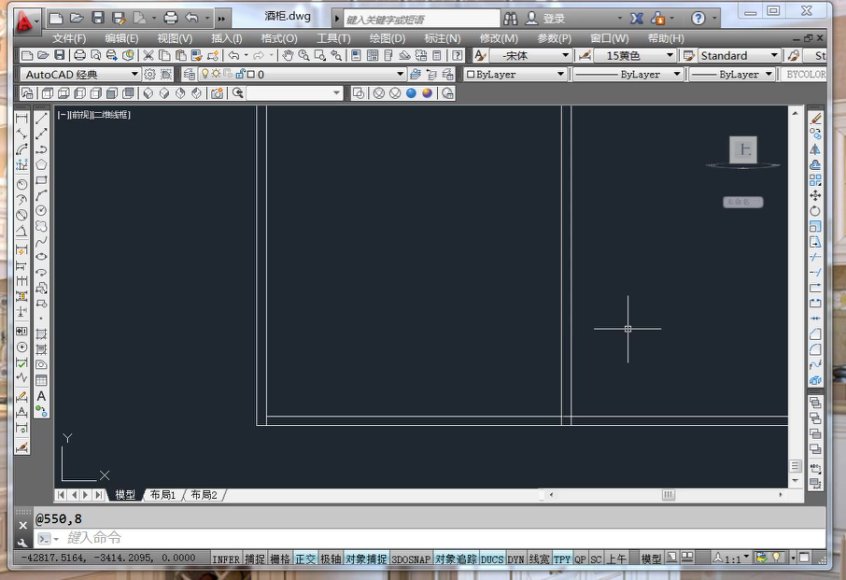Toggle 栅格 grid display
The width and height of the screenshot is (846, 580).
280,559
